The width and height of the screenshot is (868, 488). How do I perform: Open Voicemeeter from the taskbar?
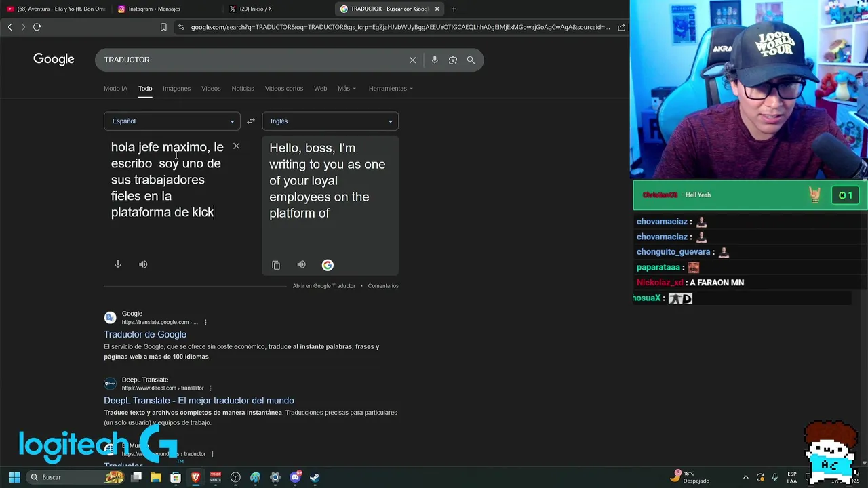tap(216, 477)
